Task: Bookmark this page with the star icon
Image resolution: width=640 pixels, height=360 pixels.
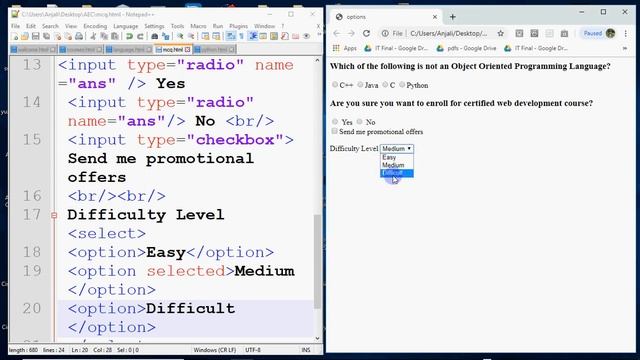Action: tap(500, 33)
